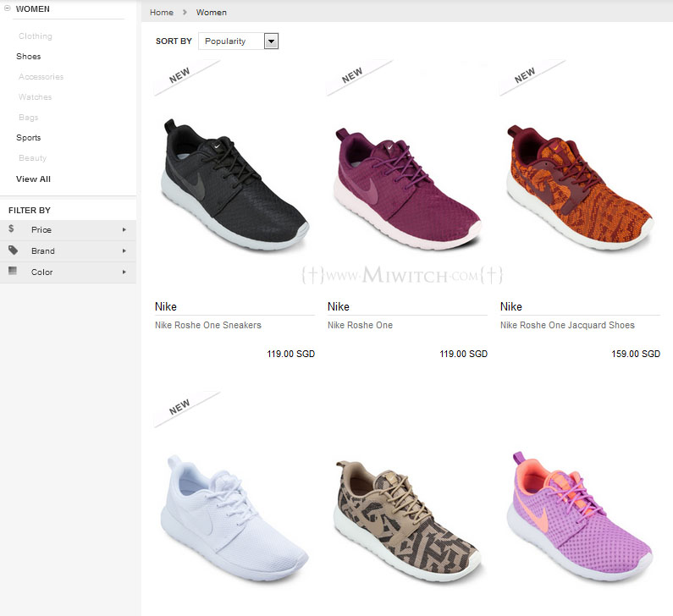673x616 pixels.
Task: View the orange Jacquard Roshe One shoe
Action: pyautogui.click(x=580, y=187)
